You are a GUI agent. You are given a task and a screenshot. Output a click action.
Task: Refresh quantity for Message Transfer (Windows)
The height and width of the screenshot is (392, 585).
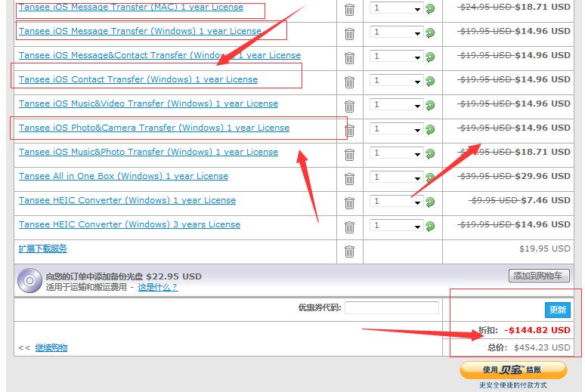430,32
